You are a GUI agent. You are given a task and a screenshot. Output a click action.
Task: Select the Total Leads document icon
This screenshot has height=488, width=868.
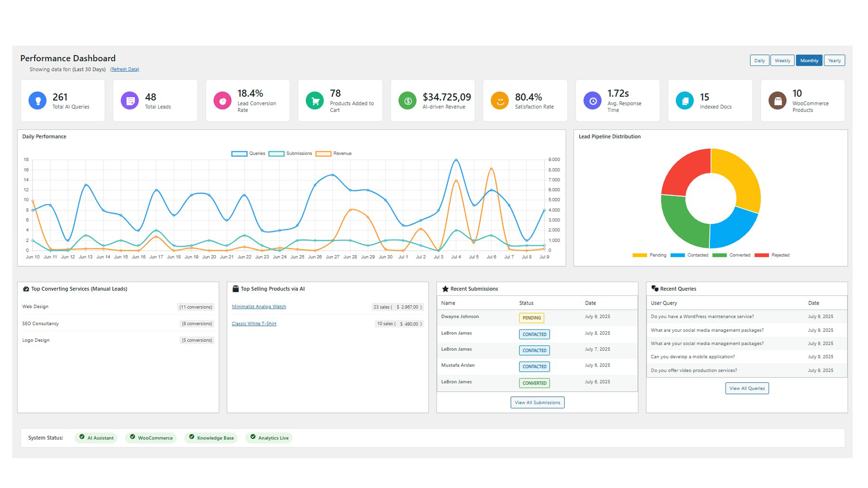point(130,100)
